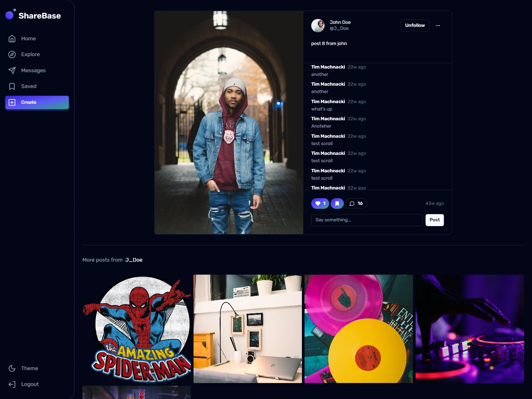Open the John Doe profile name link

340,22
